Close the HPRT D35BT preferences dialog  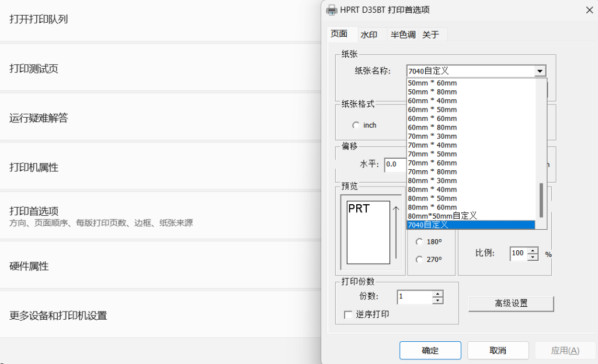[x=589, y=10]
